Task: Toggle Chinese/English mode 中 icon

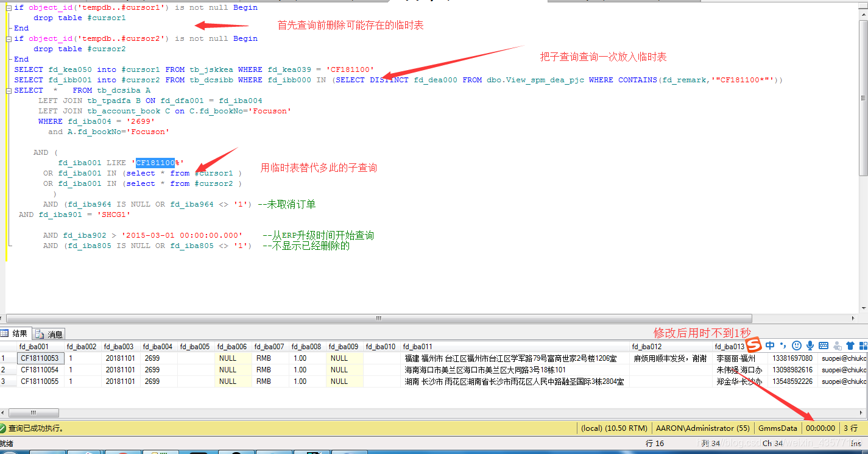Action: pos(771,346)
